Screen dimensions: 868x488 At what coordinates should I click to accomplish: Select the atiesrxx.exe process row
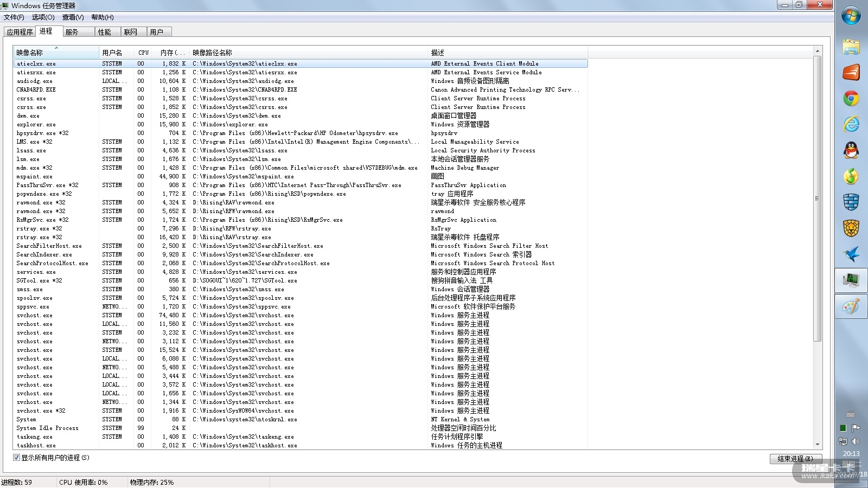point(301,72)
